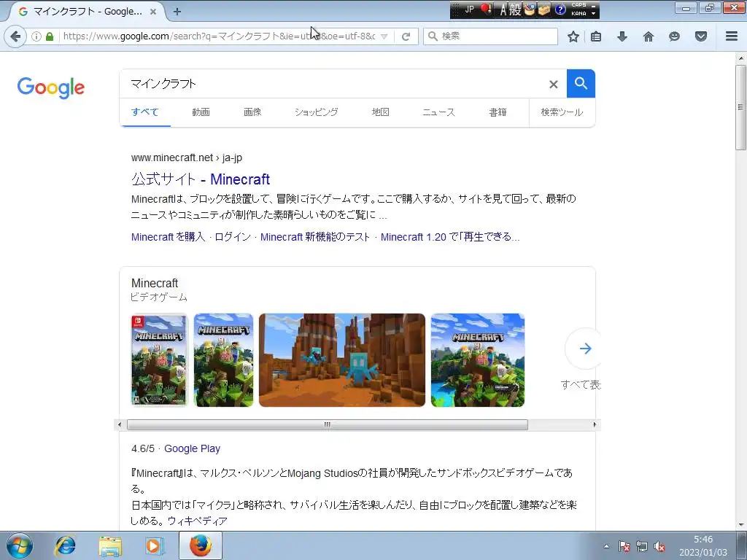Screen dimensions: 747x560
Task: Toggle IME input mode A button
Action: pos(503,9)
